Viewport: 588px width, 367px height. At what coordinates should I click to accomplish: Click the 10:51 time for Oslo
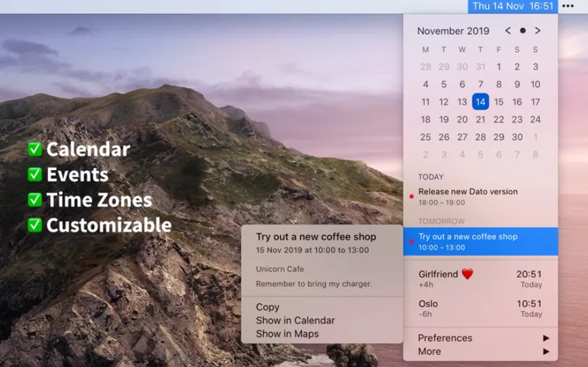click(x=529, y=303)
